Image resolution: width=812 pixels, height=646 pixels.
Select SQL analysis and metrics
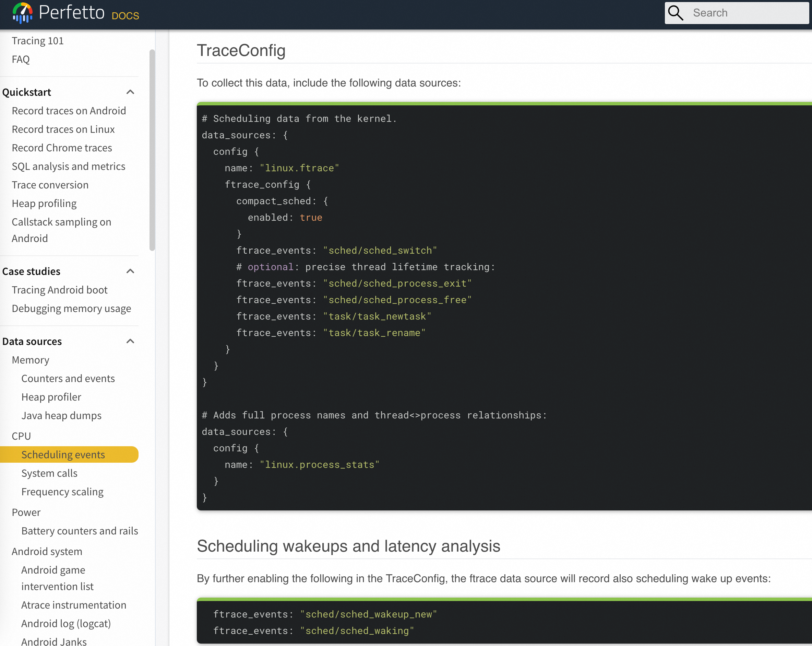tap(68, 166)
